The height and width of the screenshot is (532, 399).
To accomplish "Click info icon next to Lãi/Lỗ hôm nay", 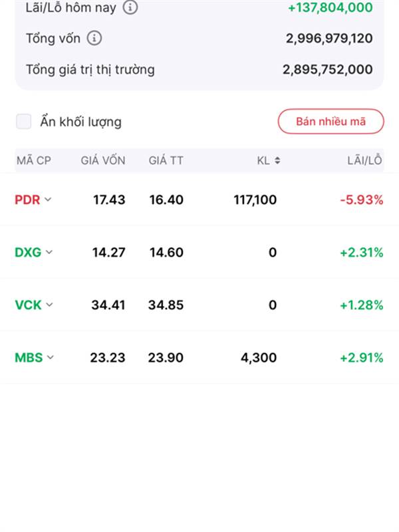I will pyautogui.click(x=130, y=8).
